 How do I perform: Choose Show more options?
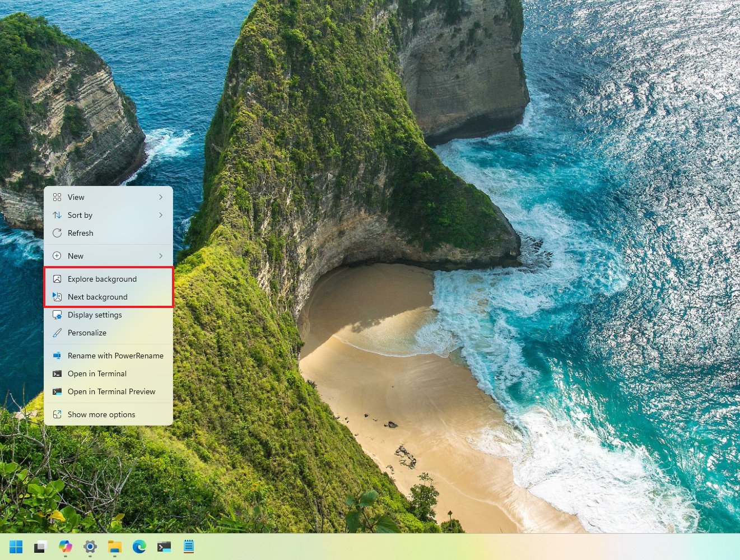coord(101,414)
